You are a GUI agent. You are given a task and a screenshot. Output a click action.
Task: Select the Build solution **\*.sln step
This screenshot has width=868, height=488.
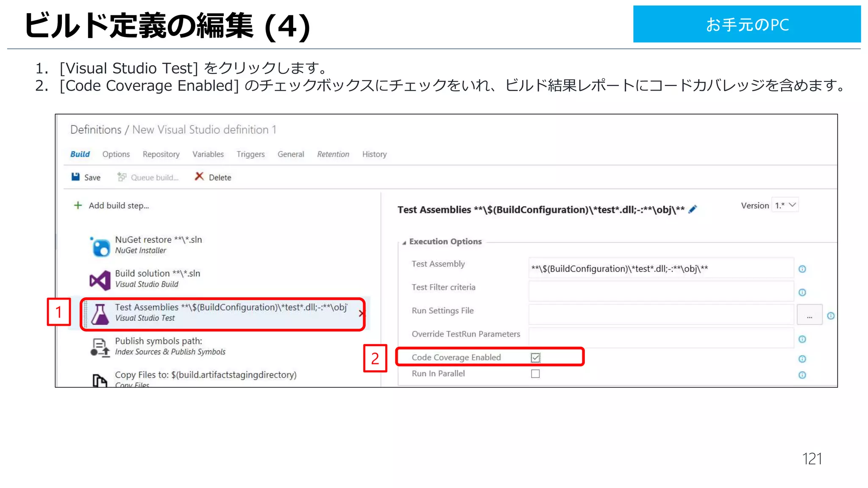coord(218,280)
